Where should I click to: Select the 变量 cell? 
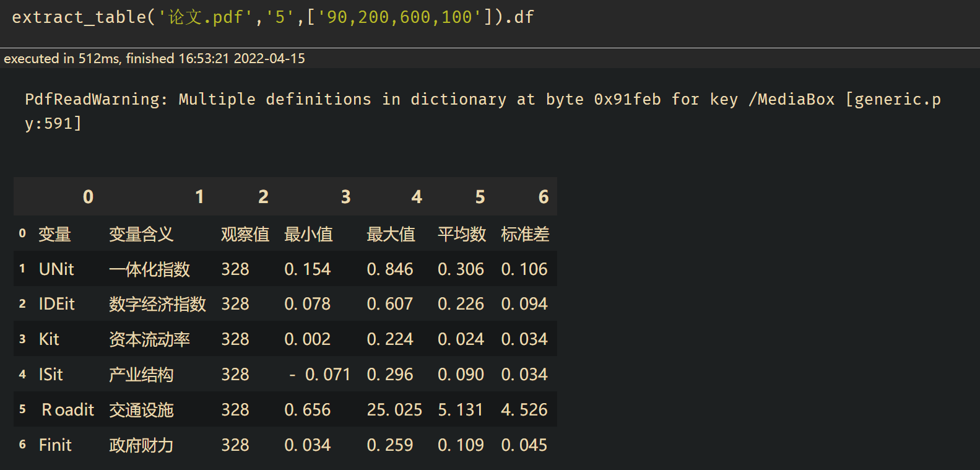[x=54, y=234]
